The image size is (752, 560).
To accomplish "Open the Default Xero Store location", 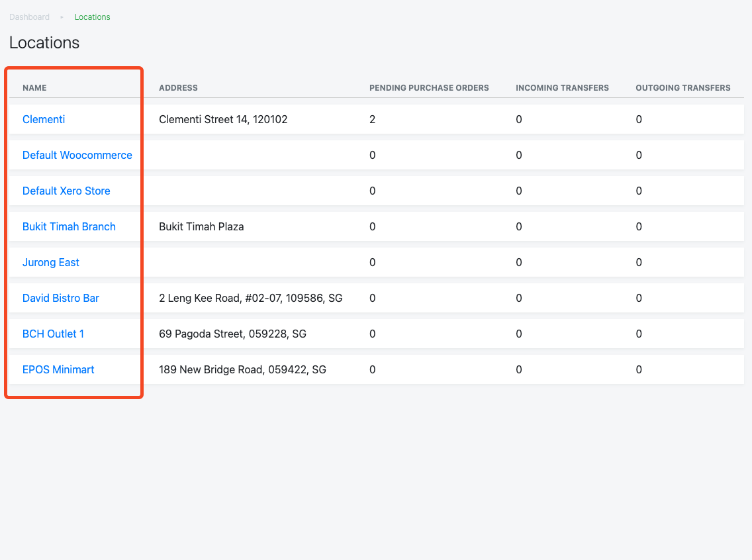I will (x=66, y=191).
